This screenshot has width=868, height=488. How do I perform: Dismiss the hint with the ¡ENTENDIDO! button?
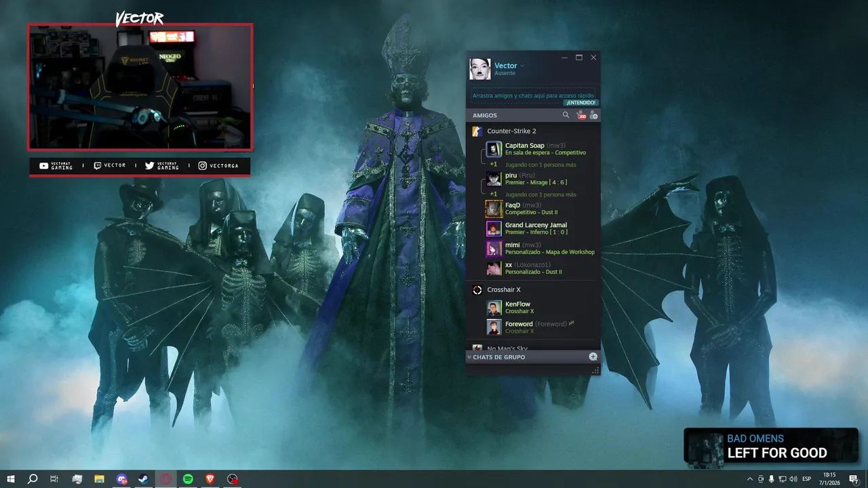pyautogui.click(x=580, y=102)
